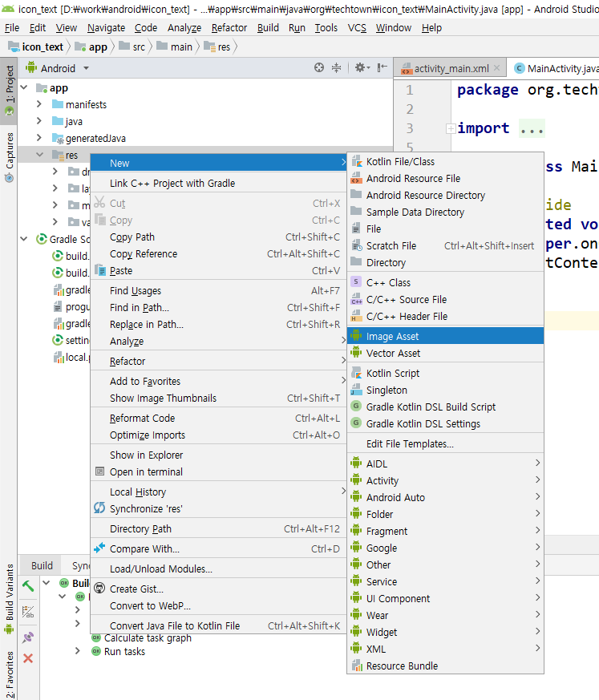Select Copy Path entry
The image size is (599, 700).
(218, 237)
